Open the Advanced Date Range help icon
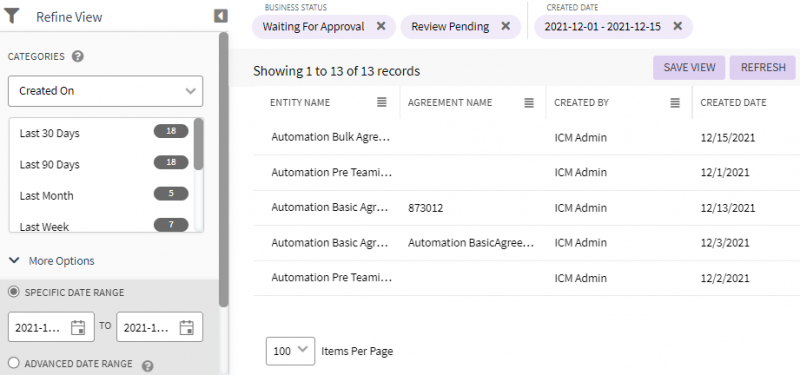800x375 pixels. tap(147, 365)
